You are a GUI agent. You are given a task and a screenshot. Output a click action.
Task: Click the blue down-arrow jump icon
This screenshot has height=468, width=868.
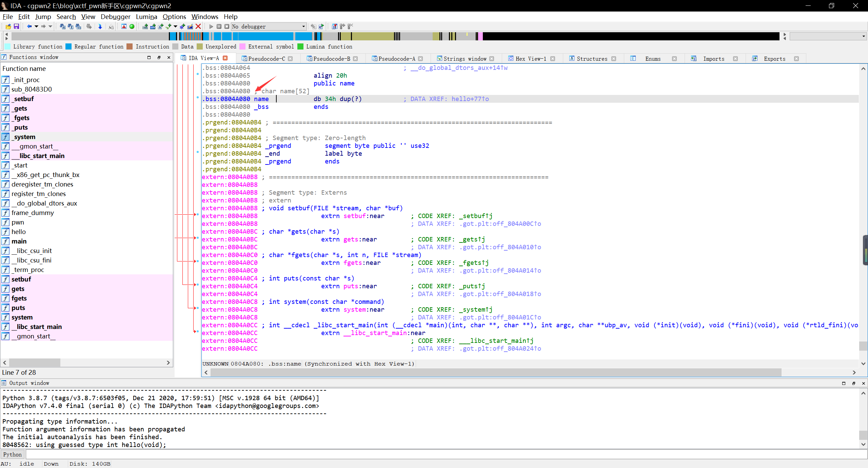tap(100, 26)
